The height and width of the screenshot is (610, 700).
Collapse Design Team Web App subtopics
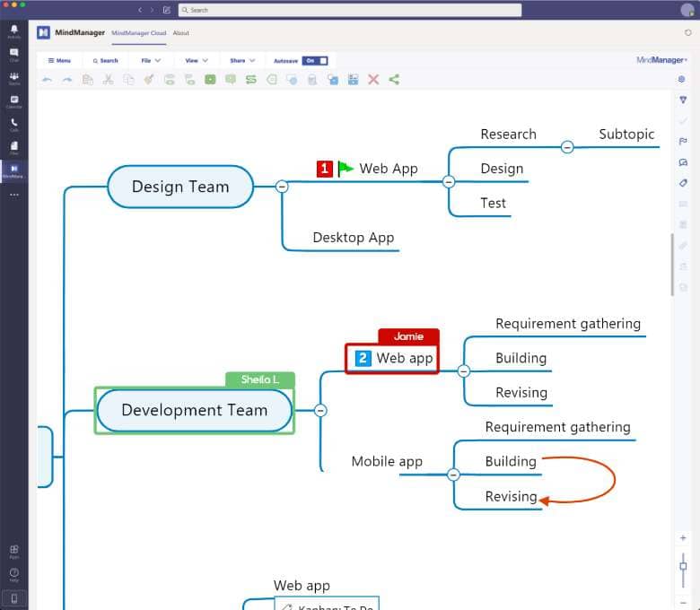pyautogui.click(x=449, y=181)
